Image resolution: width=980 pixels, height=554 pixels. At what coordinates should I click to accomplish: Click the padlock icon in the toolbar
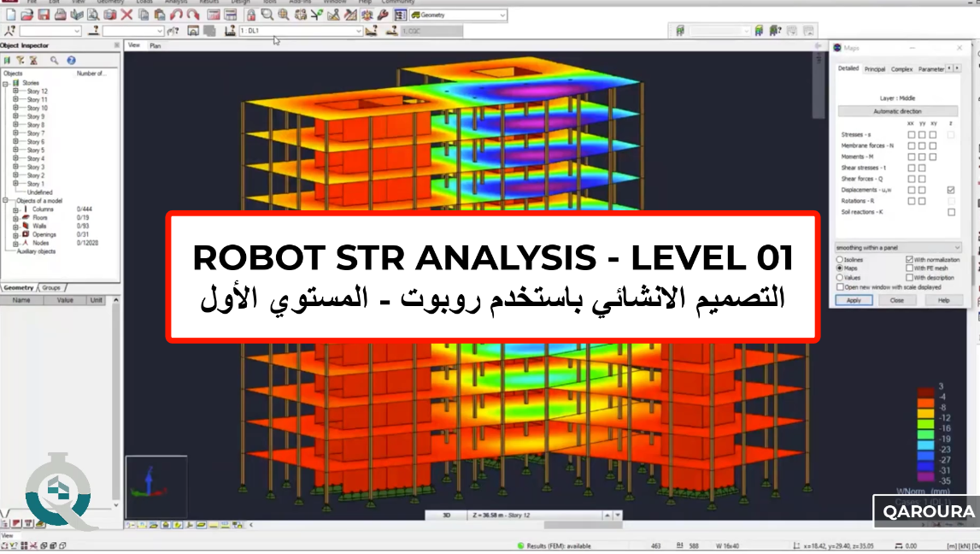[250, 15]
